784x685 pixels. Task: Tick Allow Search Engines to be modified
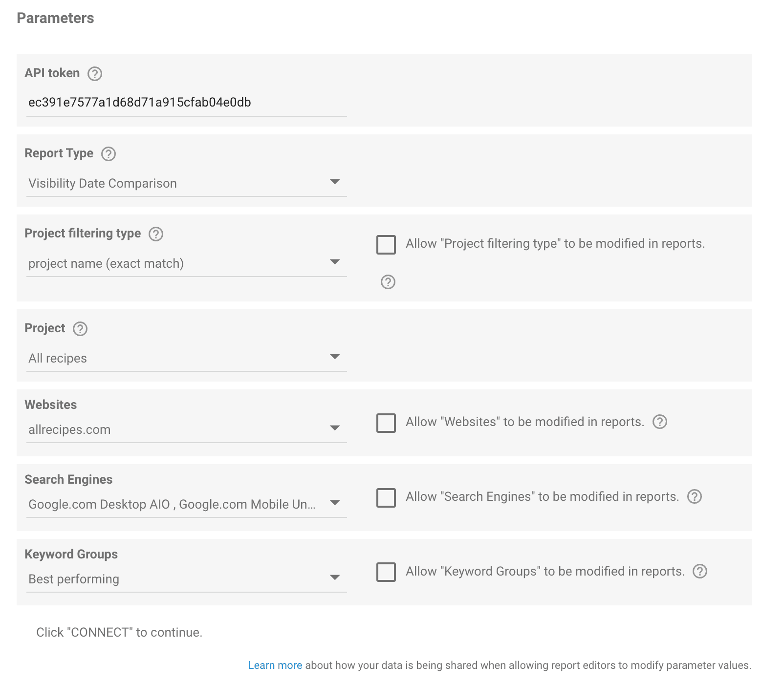click(386, 497)
